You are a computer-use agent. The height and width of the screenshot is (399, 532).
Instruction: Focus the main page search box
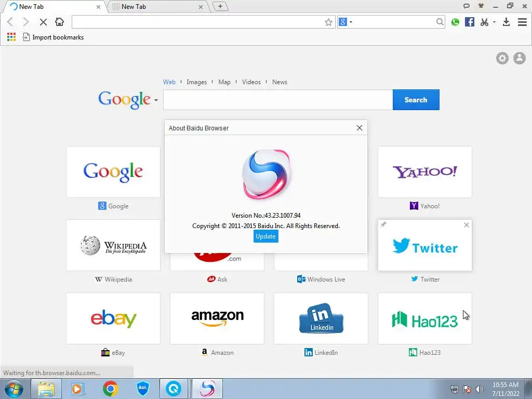tap(277, 100)
